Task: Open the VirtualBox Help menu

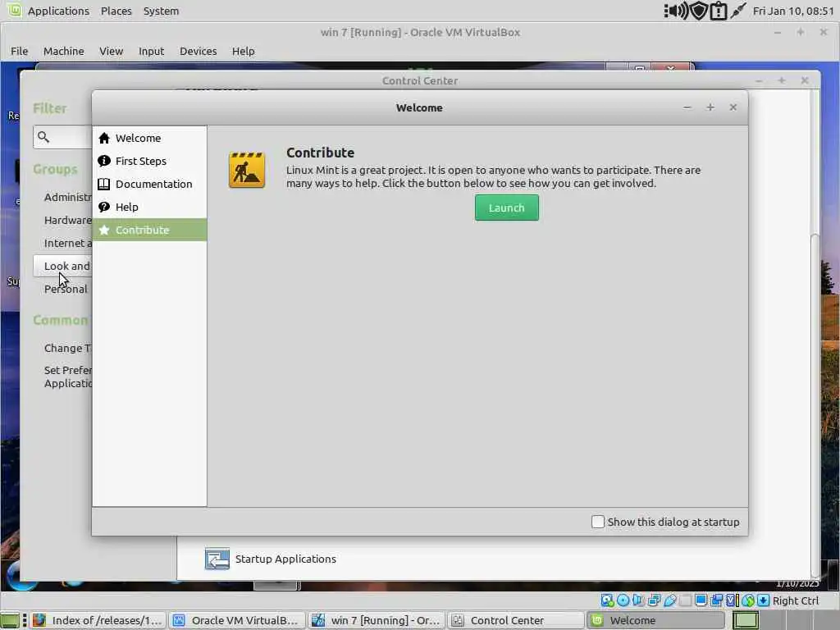Action: (243, 52)
